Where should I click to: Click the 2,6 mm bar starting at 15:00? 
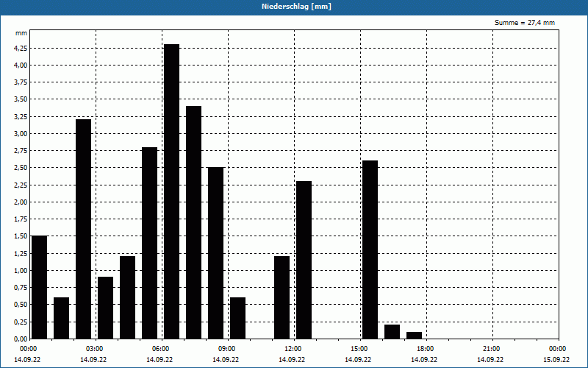(370, 250)
